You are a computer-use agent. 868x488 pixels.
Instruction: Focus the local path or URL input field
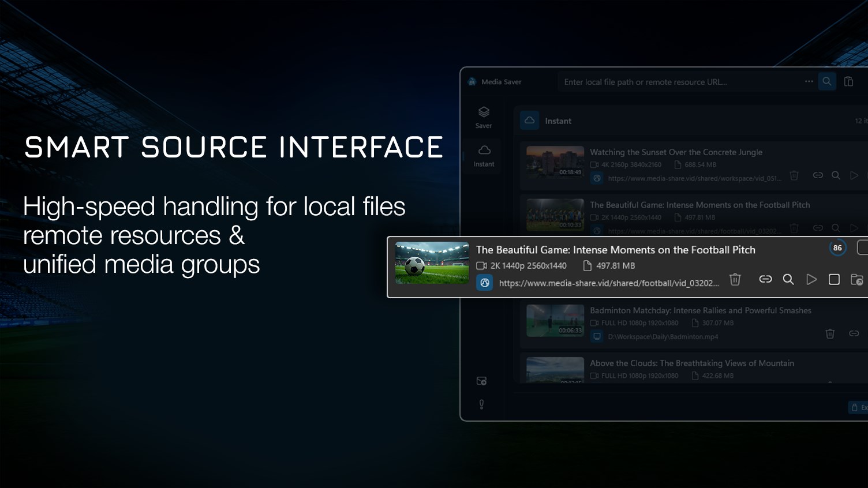point(680,82)
